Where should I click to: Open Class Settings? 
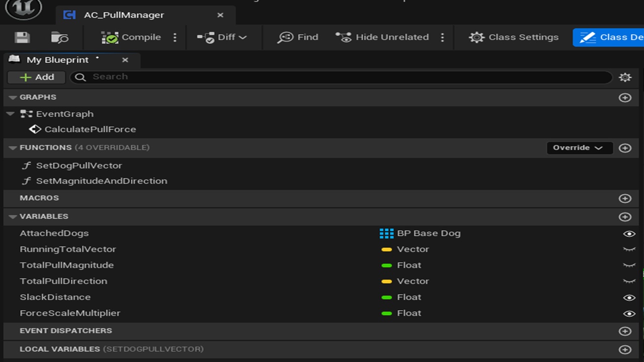click(514, 37)
